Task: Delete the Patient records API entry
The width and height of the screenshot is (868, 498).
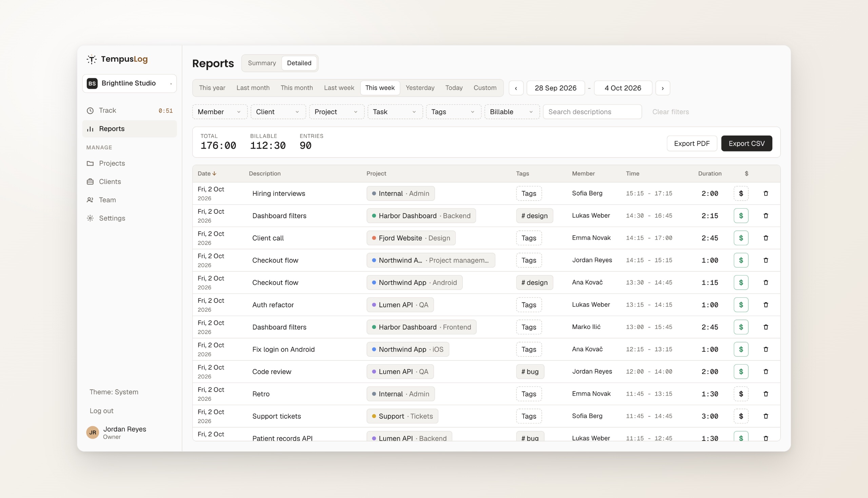Action: coord(766,438)
